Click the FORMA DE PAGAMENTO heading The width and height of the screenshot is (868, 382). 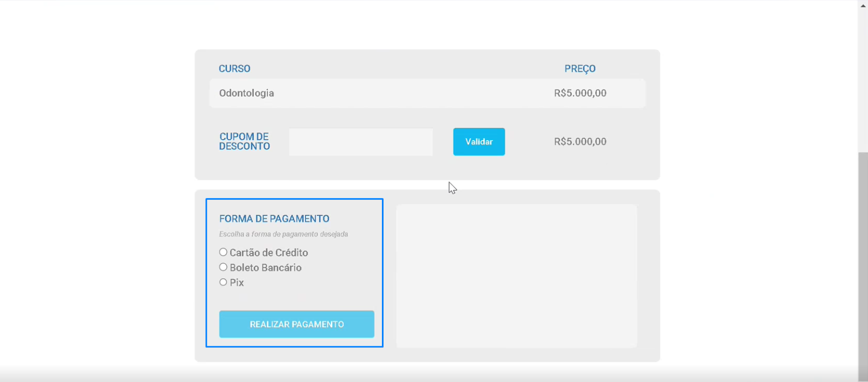point(274,219)
